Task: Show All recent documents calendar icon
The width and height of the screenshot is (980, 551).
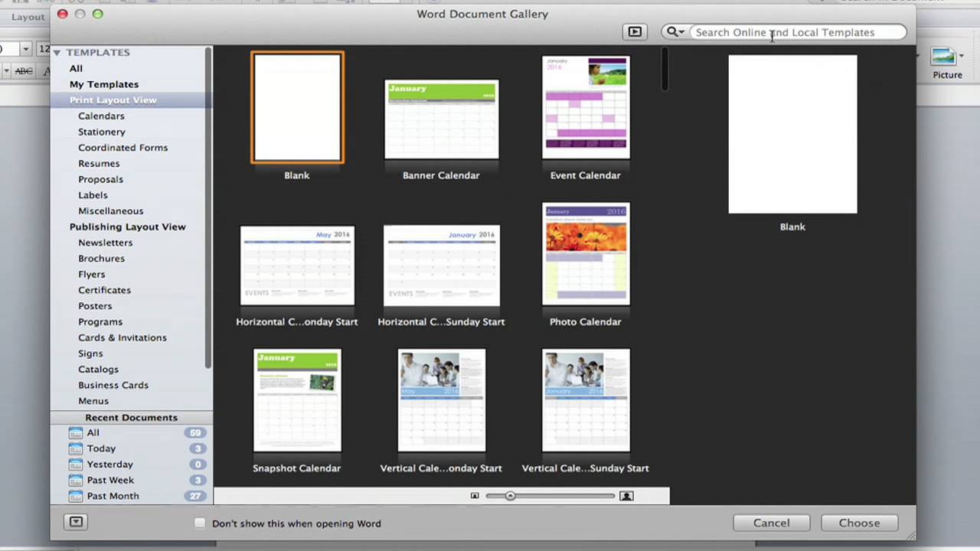Action: 75,432
